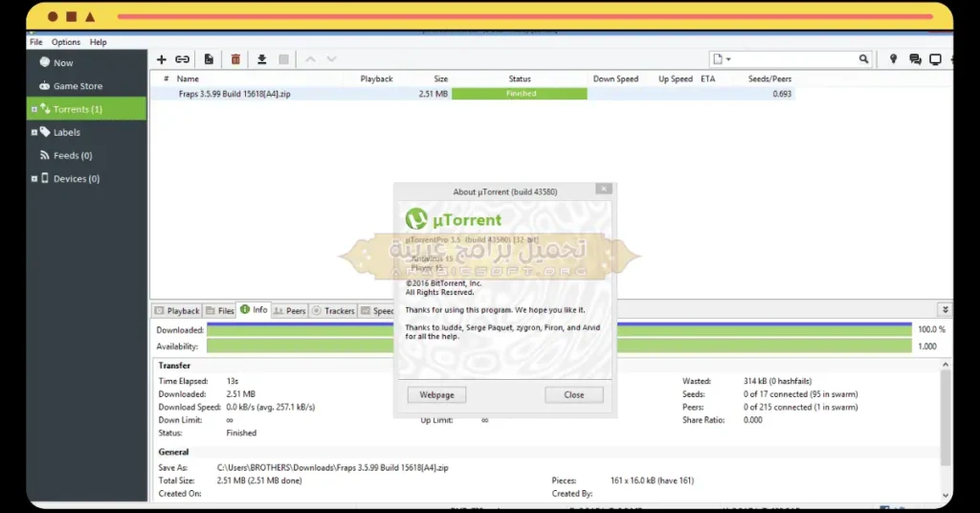
Task: Close About dialog with X button
Action: tap(604, 189)
